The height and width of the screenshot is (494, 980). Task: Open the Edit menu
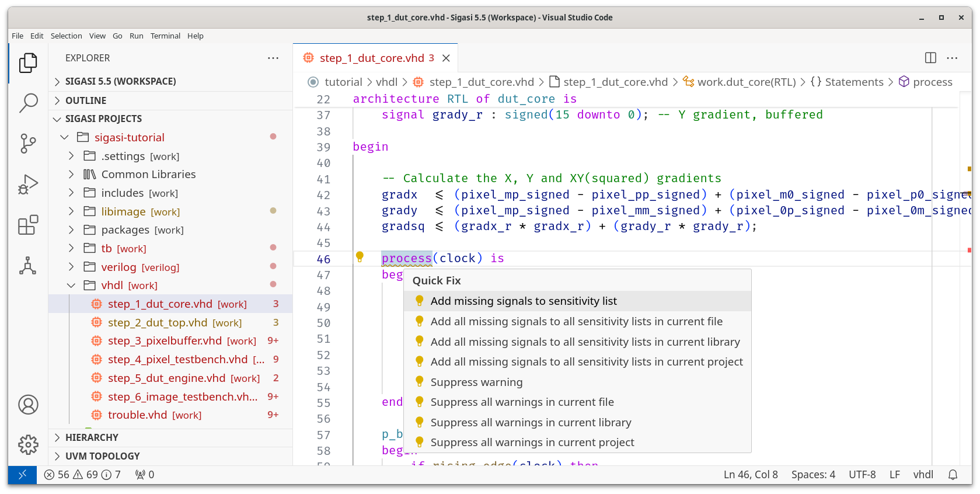[x=37, y=36]
